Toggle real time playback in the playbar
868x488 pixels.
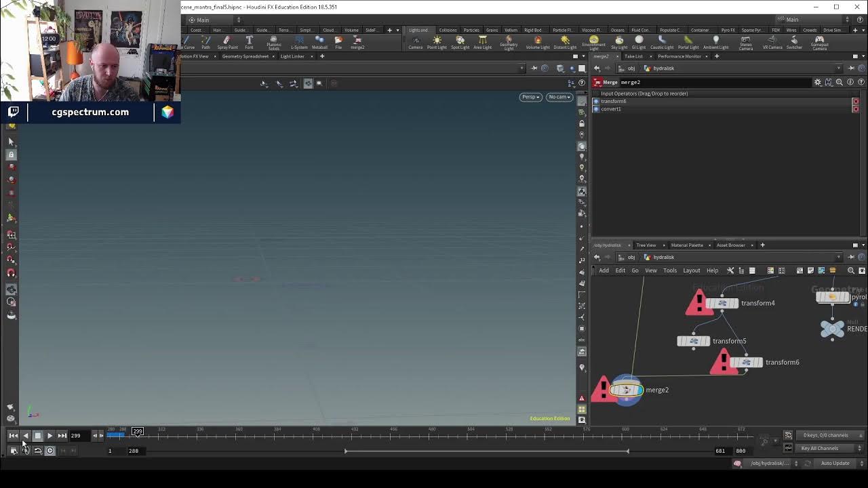coord(50,451)
